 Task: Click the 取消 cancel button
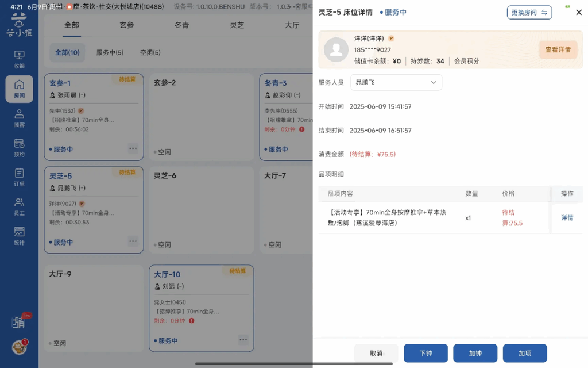[376, 354]
